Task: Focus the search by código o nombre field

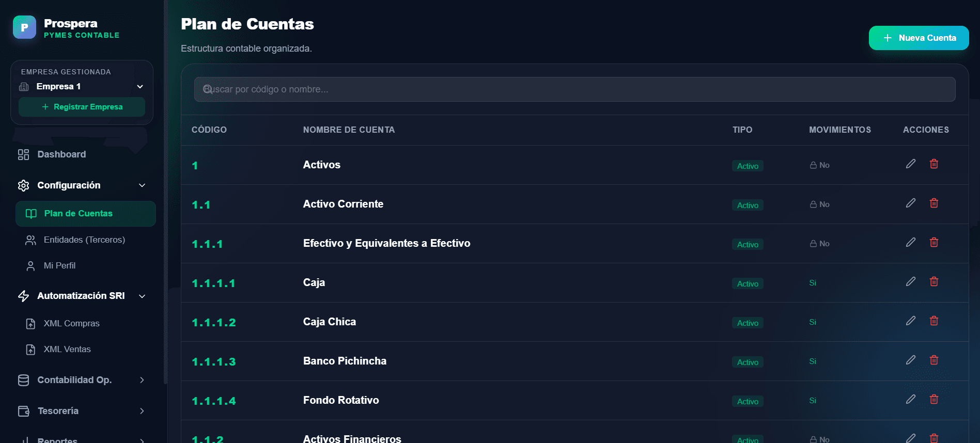Action: 574,89
